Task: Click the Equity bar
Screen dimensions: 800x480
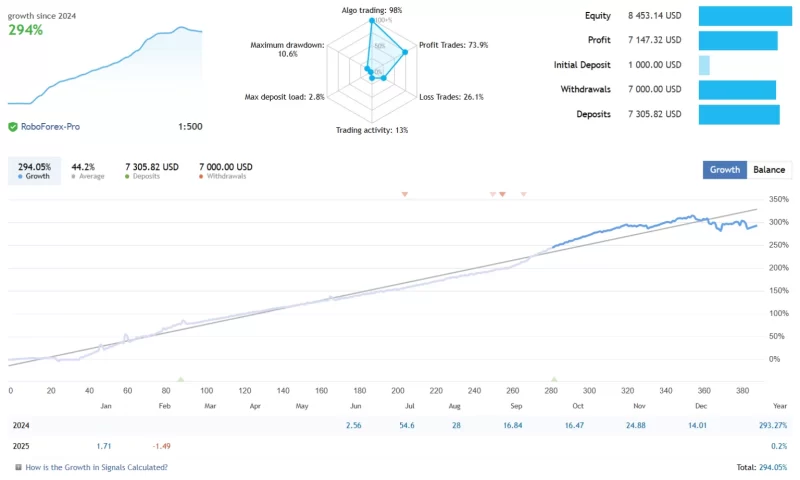Action: click(745, 16)
